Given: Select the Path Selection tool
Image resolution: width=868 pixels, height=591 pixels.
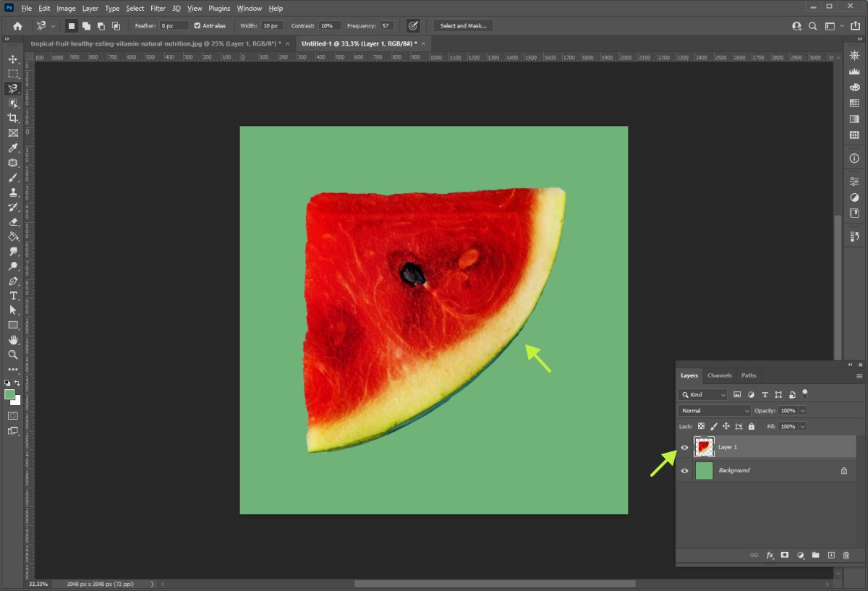Looking at the screenshot, I should click(13, 310).
